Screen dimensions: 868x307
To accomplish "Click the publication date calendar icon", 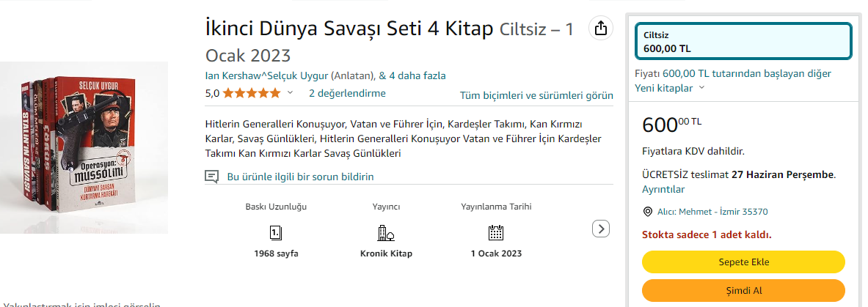I will click(x=496, y=233).
